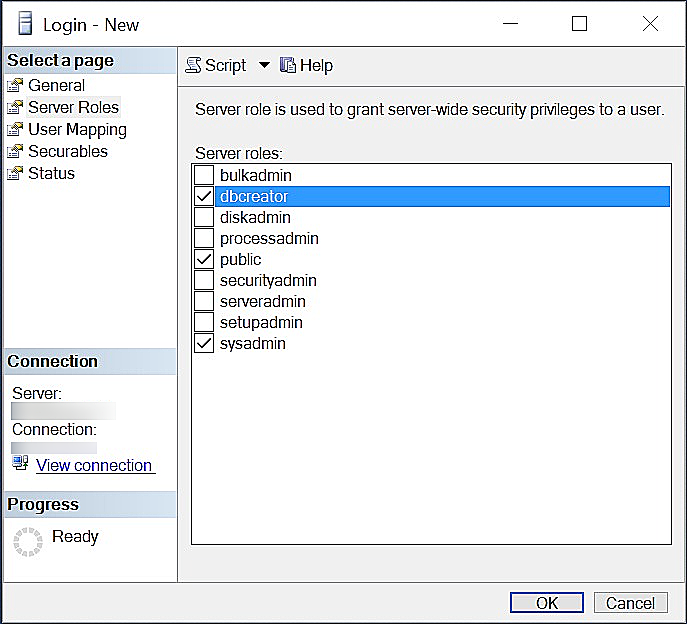Screen dimensions: 687x624
Task: Click the Cancel button
Action: tap(630, 603)
